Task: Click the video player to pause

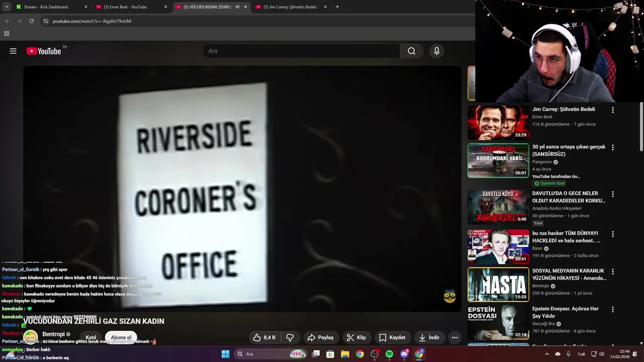Action: (x=242, y=189)
